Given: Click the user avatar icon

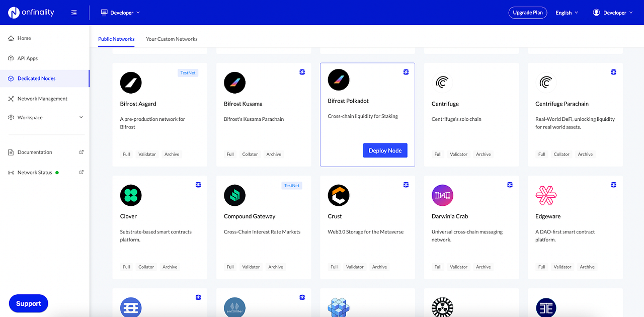Looking at the screenshot, I should click(x=597, y=13).
